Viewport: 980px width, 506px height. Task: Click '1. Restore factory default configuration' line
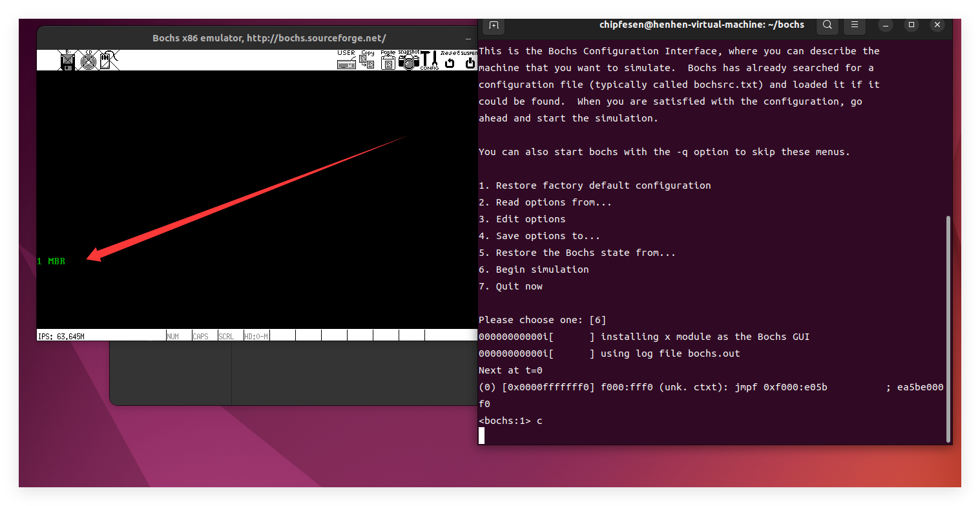(595, 185)
